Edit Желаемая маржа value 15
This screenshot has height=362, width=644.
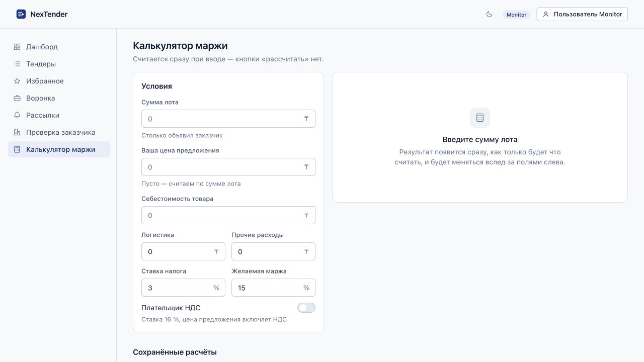point(273,288)
